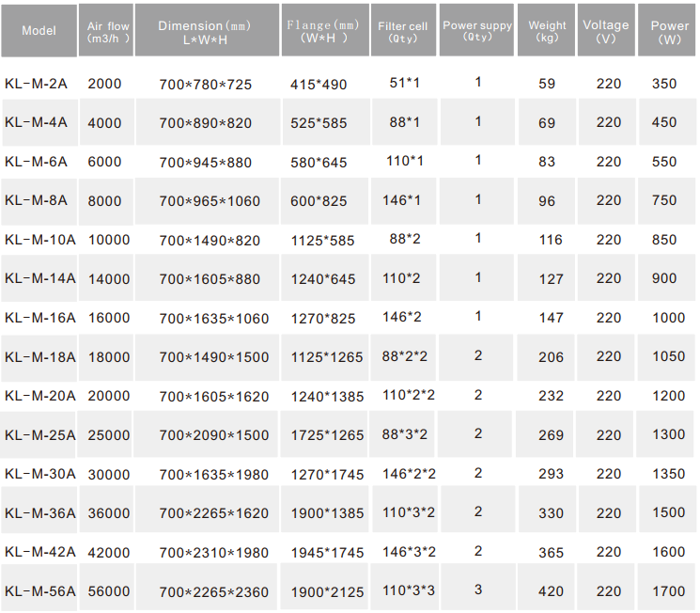Select the KL-M-20A model cell
The height and width of the screenshot is (613, 700).
click(40, 396)
